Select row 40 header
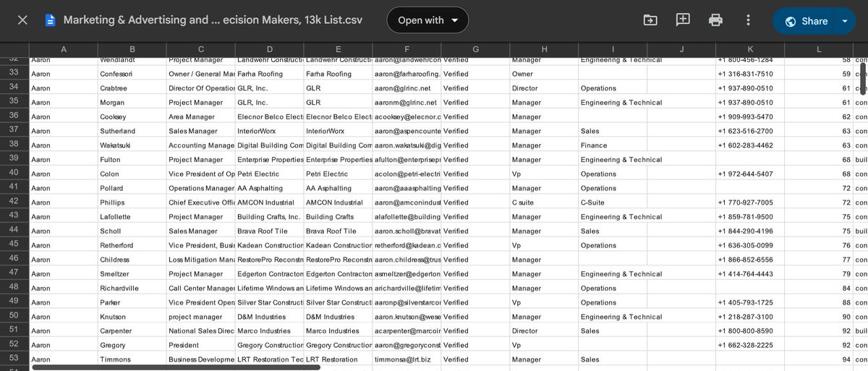This screenshot has height=371, width=868. coord(14,174)
